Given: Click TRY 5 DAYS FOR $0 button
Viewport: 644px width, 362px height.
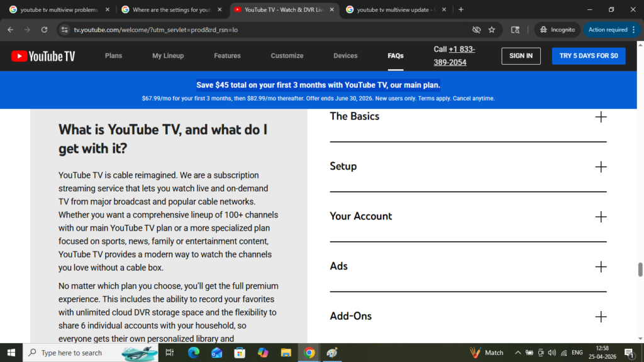Looking at the screenshot, I should [x=589, y=56].
